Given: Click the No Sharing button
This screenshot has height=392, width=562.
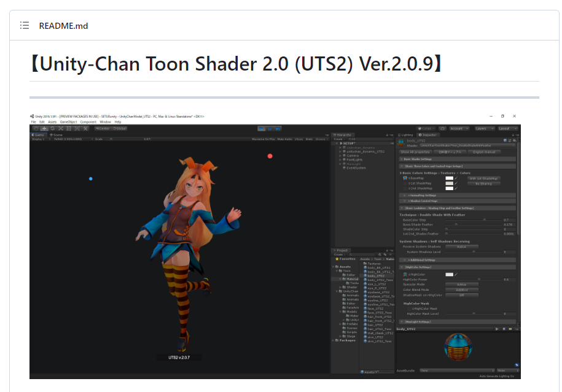Looking at the screenshot, I should click(483, 183).
